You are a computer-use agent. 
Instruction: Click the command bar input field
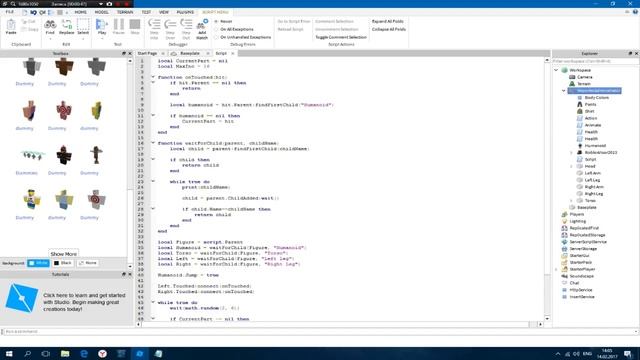[320, 332]
